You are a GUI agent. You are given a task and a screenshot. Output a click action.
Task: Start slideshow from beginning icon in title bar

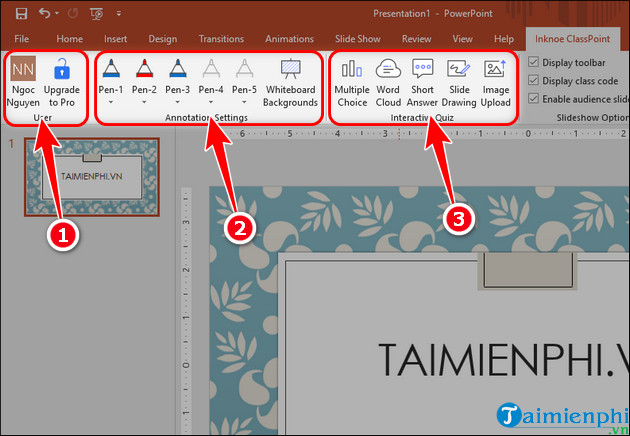[x=96, y=14]
